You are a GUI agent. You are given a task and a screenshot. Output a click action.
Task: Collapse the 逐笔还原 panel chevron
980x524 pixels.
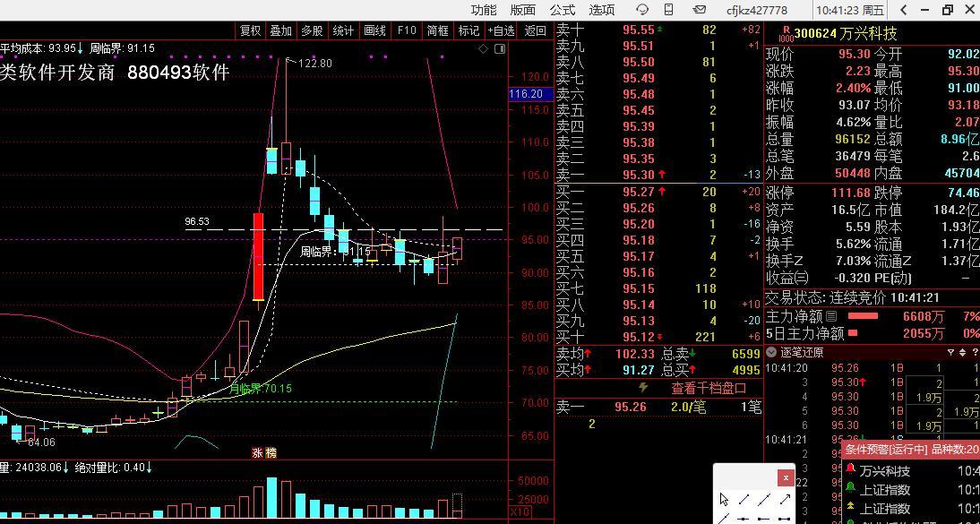(770, 353)
